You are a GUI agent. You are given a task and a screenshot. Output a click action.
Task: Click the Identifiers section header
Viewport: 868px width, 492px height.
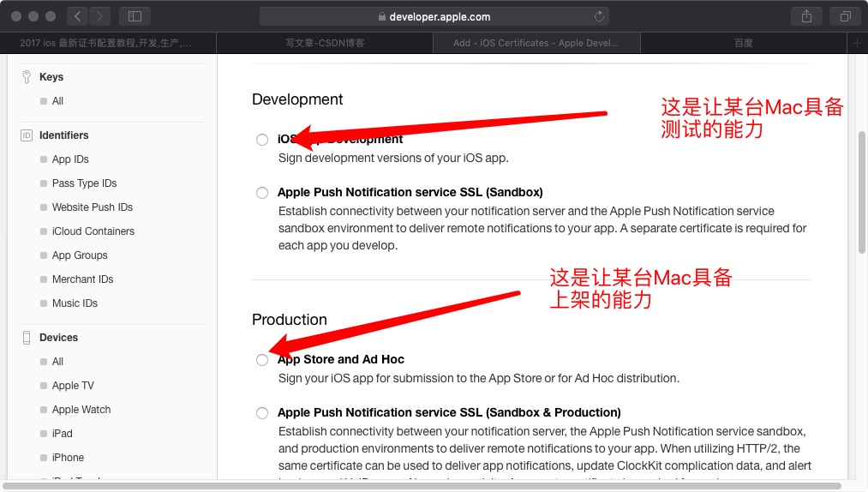tap(63, 135)
